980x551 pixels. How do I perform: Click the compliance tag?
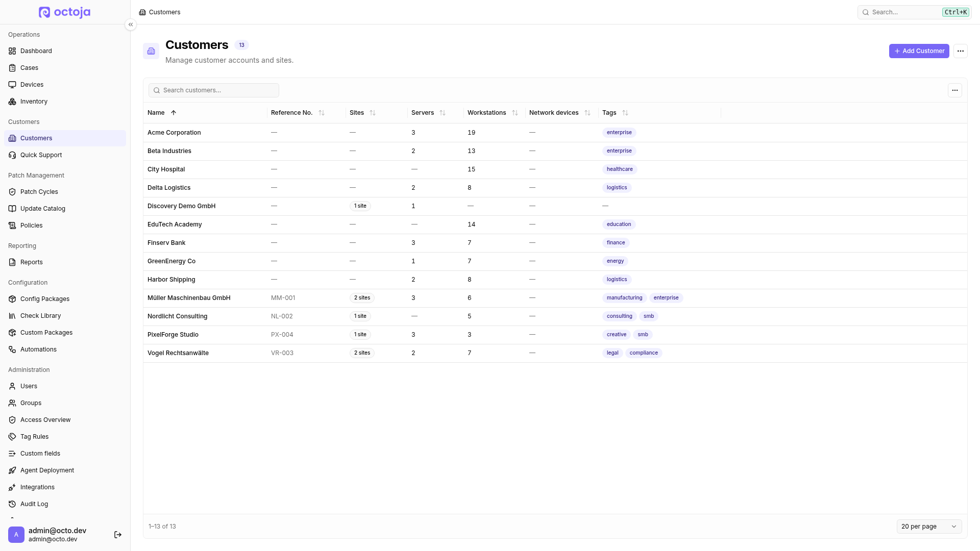[644, 353]
